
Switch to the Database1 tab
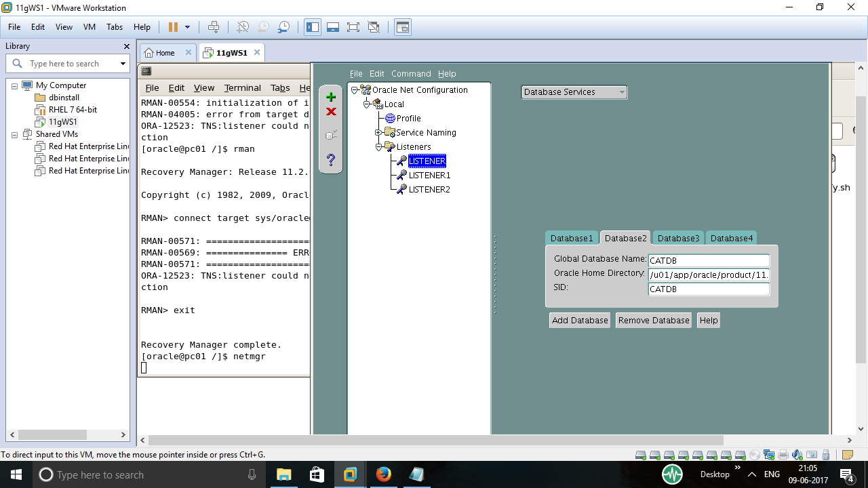pos(572,238)
